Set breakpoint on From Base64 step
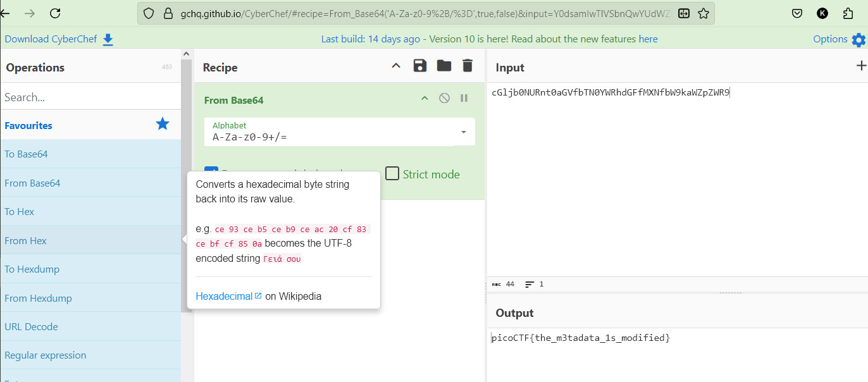The image size is (868, 382). (x=464, y=98)
